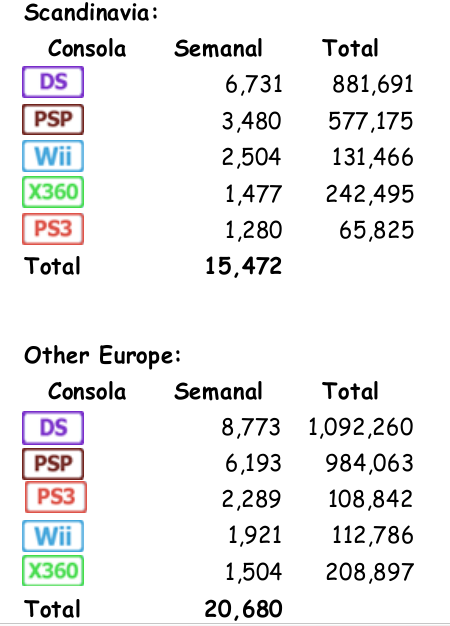
Task: Click the Scandinavia section heading
Action: (x=91, y=12)
